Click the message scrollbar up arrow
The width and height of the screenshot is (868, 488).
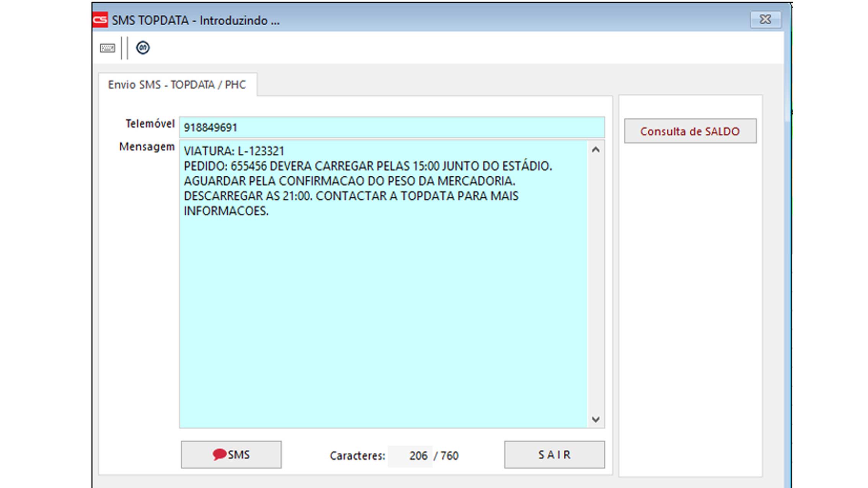tap(596, 150)
